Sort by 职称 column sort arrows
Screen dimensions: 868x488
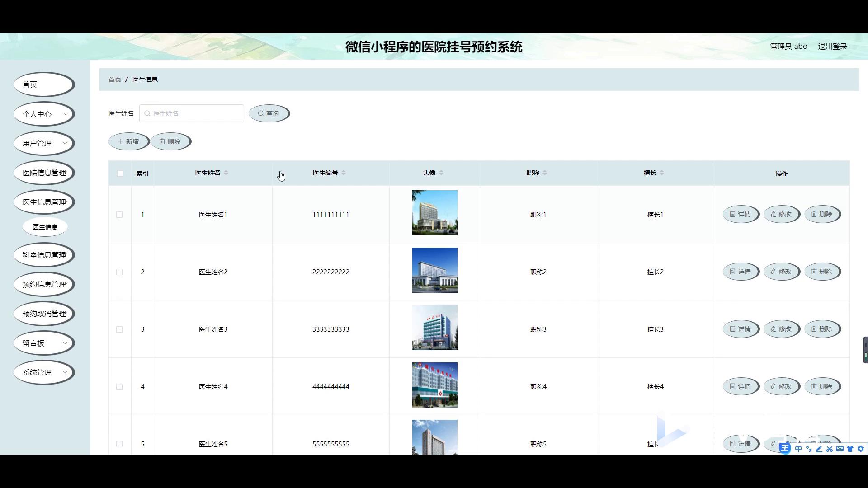coord(545,173)
